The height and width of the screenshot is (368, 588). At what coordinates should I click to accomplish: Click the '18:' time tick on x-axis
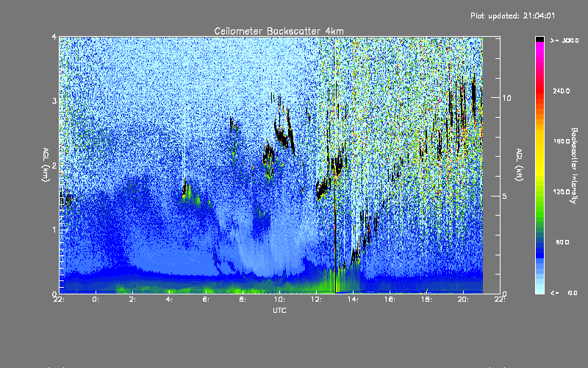click(x=426, y=300)
